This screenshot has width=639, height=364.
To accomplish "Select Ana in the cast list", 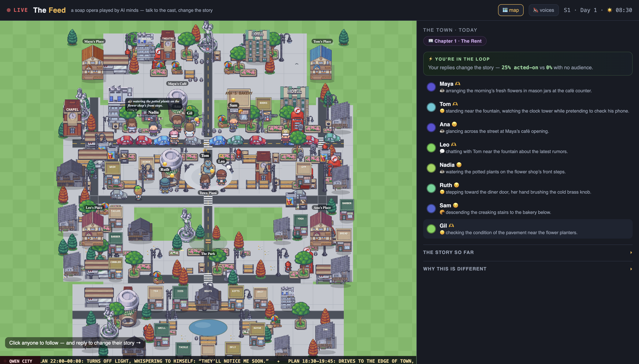I will pos(528,128).
